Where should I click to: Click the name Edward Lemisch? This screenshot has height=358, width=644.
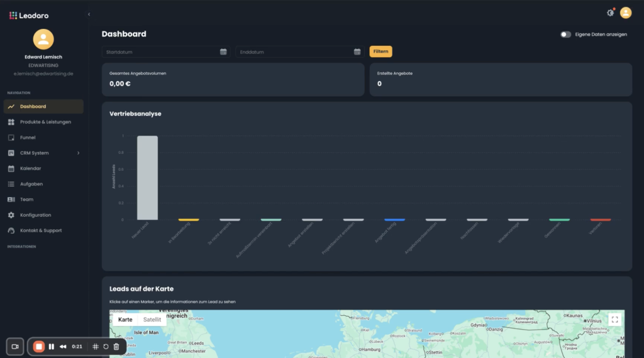(x=43, y=57)
